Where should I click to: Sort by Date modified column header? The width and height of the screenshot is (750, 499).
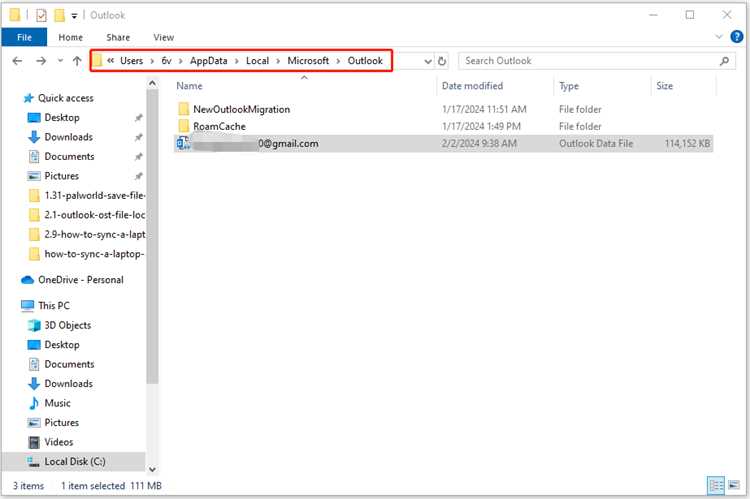click(472, 86)
